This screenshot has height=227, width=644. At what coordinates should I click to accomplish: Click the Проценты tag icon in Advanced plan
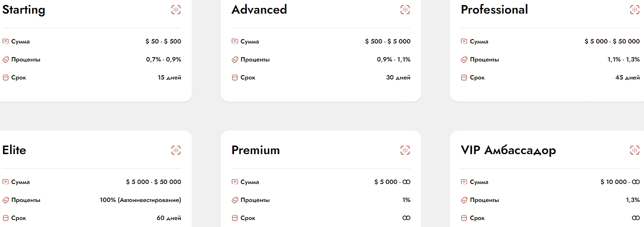click(235, 60)
